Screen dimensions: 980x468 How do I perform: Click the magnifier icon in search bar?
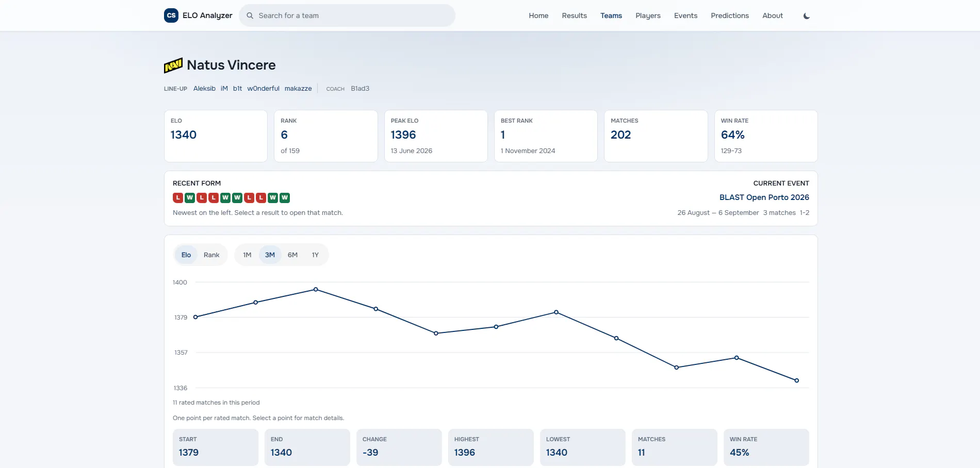[250, 15]
